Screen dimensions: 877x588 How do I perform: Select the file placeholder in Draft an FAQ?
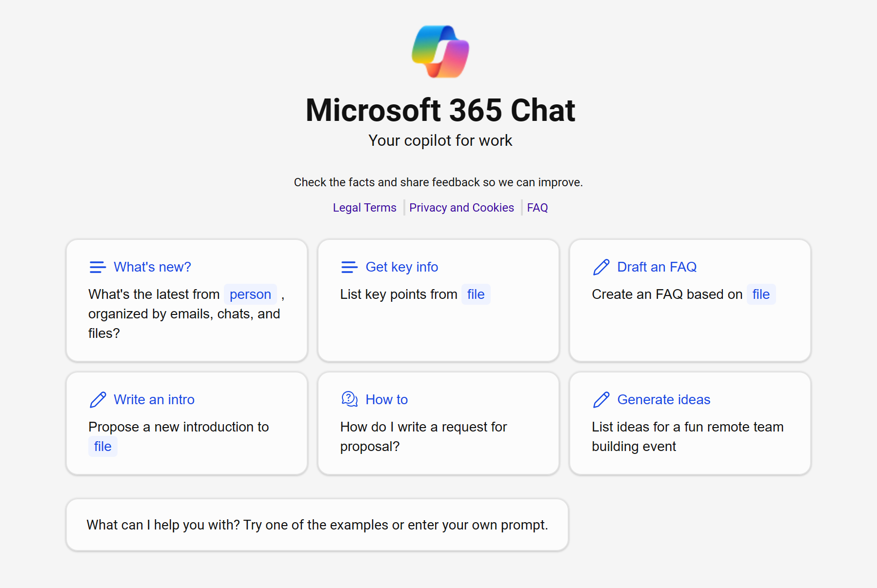coord(760,294)
